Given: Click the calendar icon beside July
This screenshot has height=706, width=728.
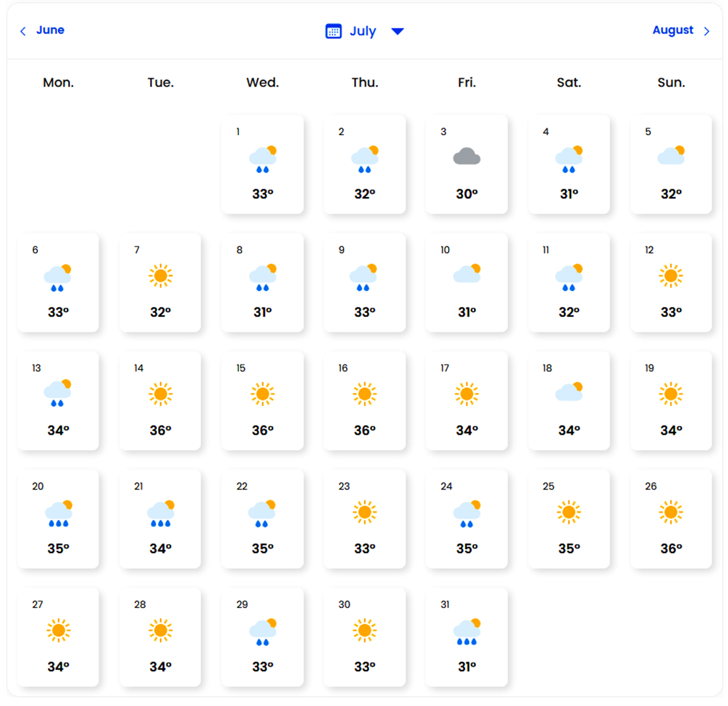Looking at the screenshot, I should (333, 31).
